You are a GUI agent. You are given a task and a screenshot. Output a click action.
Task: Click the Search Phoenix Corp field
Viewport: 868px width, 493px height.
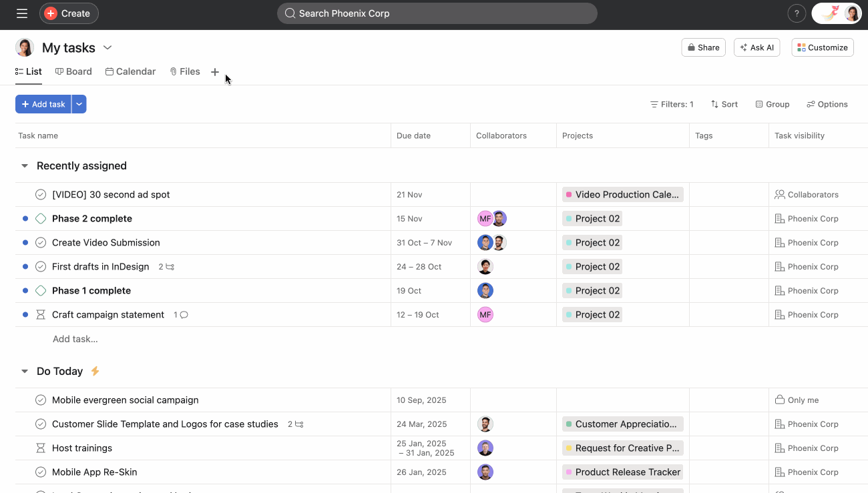click(x=437, y=13)
